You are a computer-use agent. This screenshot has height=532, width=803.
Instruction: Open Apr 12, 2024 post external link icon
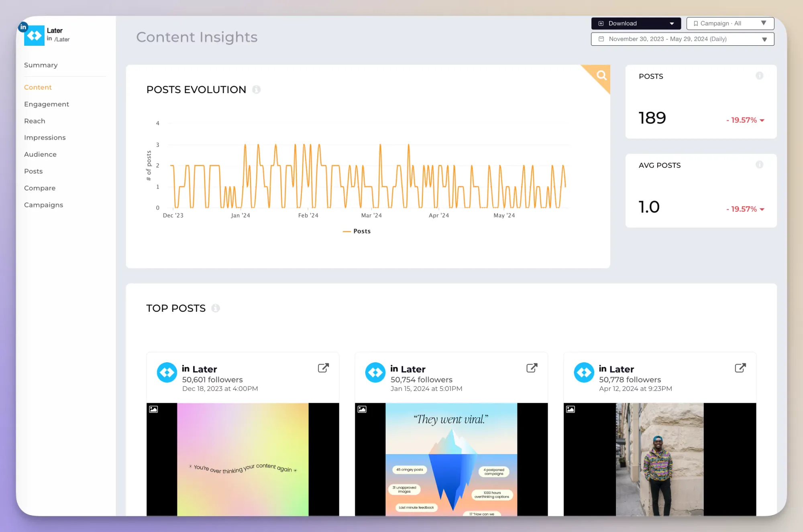click(x=740, y=368)
